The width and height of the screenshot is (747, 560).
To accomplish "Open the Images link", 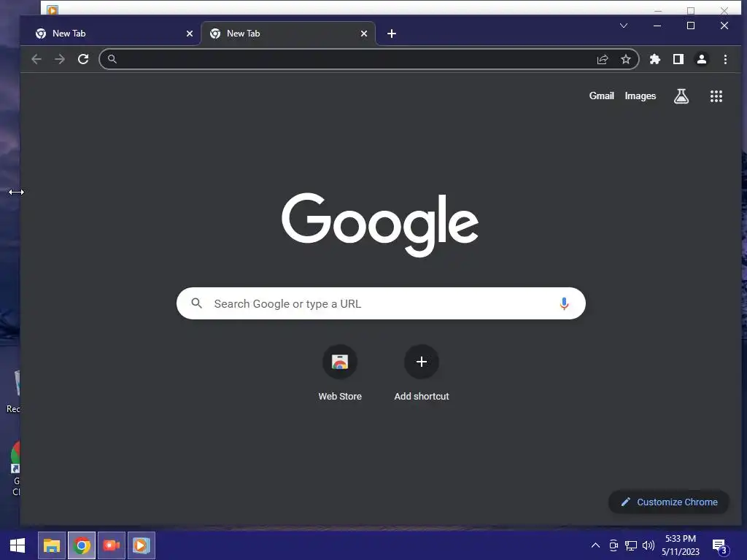I will click(x=640, y=96).
